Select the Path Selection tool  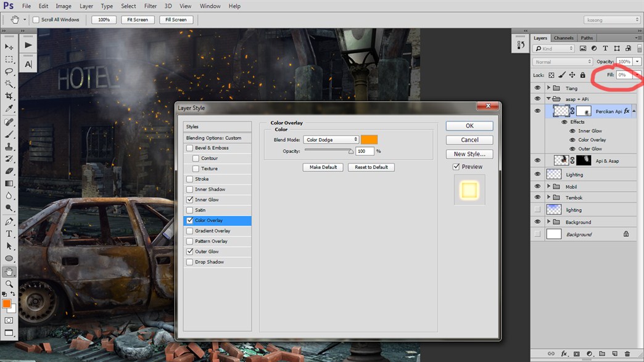point(9,246)
